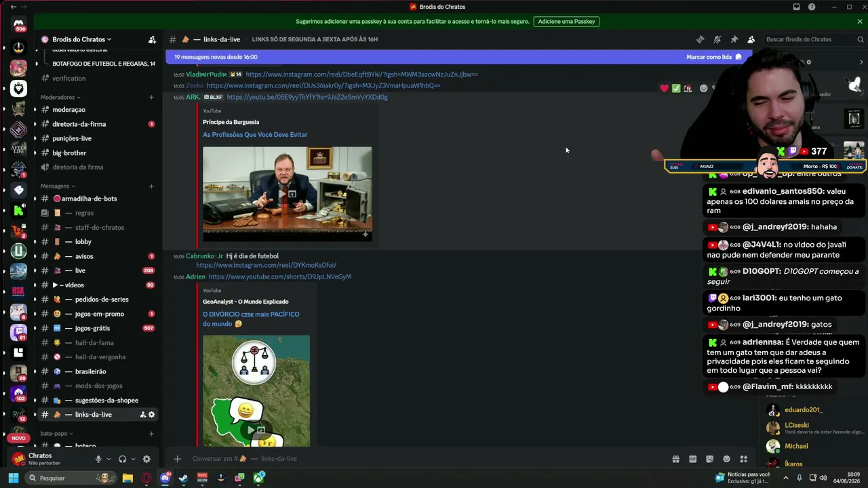Open the Instagram reel link posted by Zenko
The width and height of the screenshot is (868, 488).
pyautogui.click(x=323, y=85)
